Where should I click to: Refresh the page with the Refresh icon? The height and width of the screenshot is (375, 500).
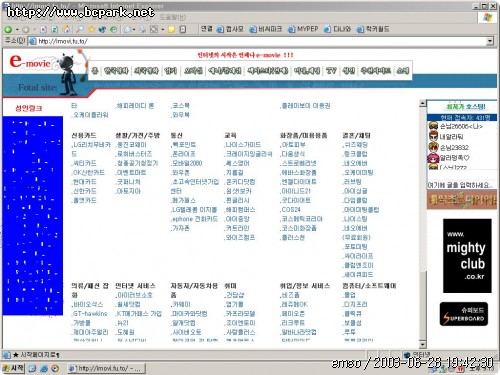tap(54, 29)
